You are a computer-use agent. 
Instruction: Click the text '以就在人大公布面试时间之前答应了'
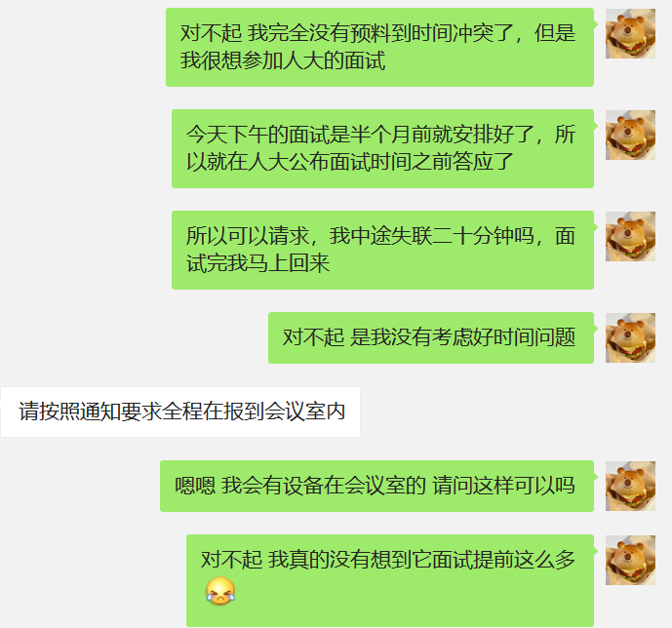pyautogui.click(x=350, y=162)
